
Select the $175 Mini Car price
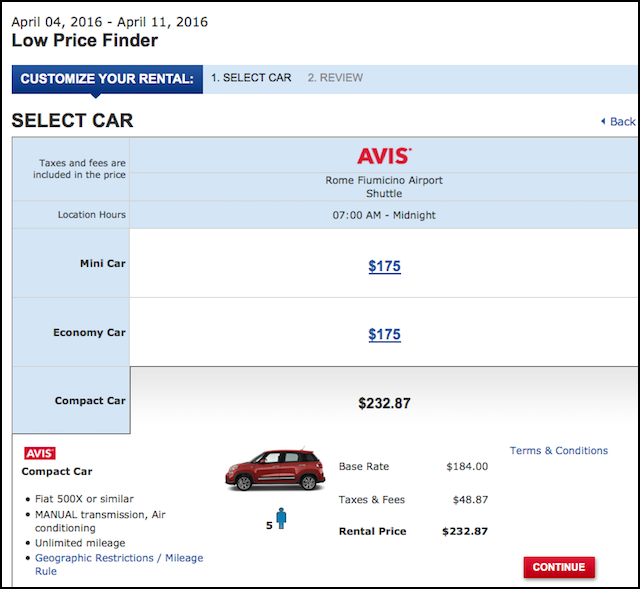click(x=384, y=266)
